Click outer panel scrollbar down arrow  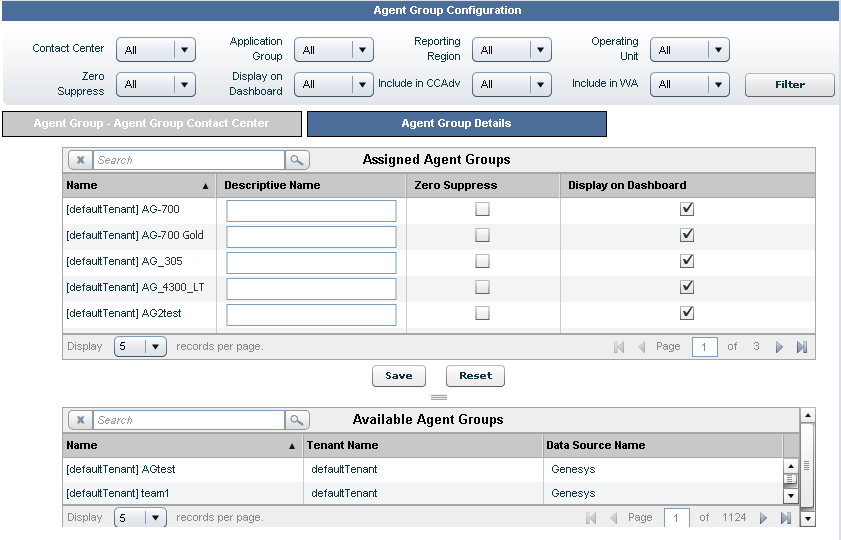pos(808,519)
